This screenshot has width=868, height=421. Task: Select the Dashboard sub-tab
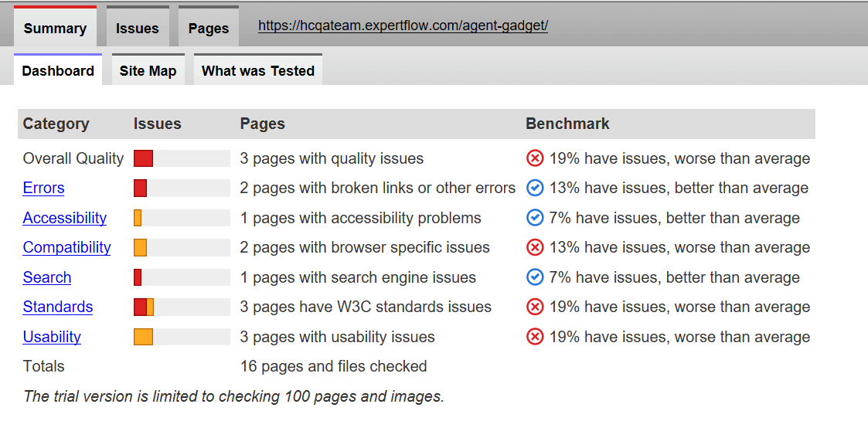point(58,71)
